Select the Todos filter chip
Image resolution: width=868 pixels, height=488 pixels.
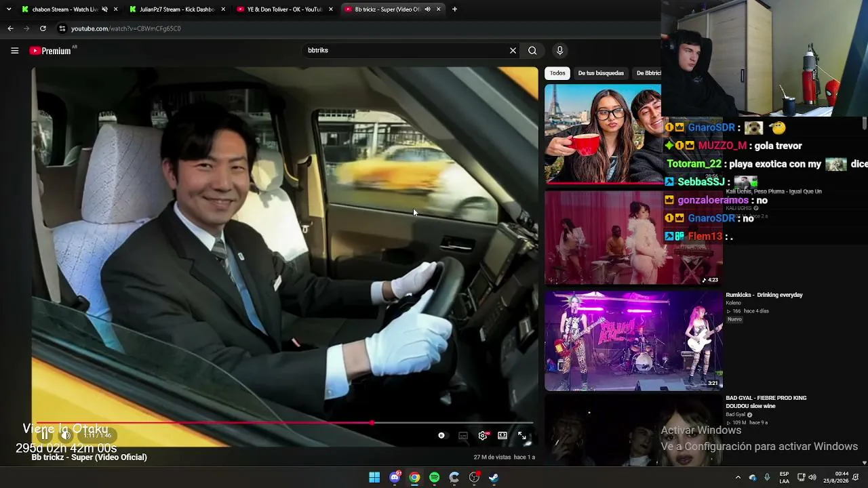tap(557, 73)
